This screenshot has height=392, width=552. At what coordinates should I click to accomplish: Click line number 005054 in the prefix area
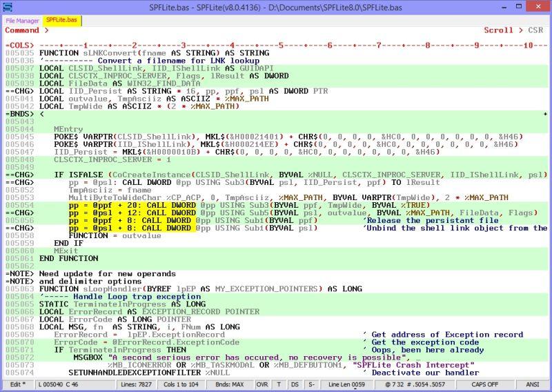pyautogui.click(x=19, y=206)
